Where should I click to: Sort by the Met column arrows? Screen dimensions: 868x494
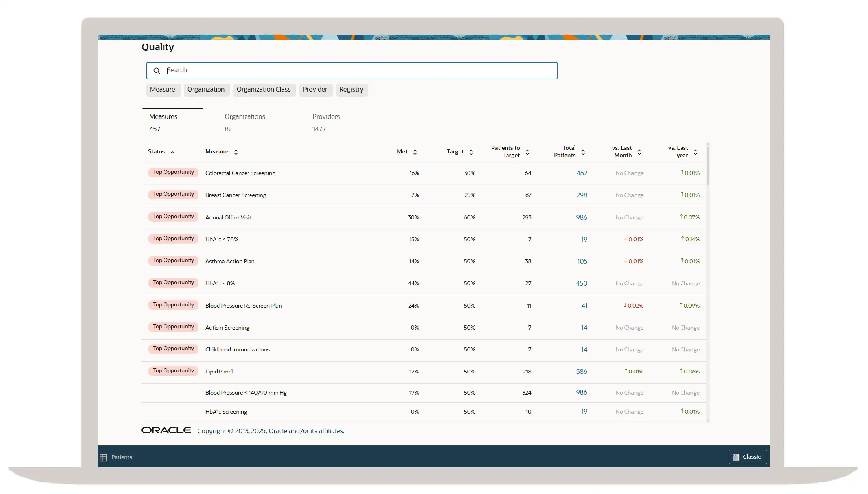point(415,152)
